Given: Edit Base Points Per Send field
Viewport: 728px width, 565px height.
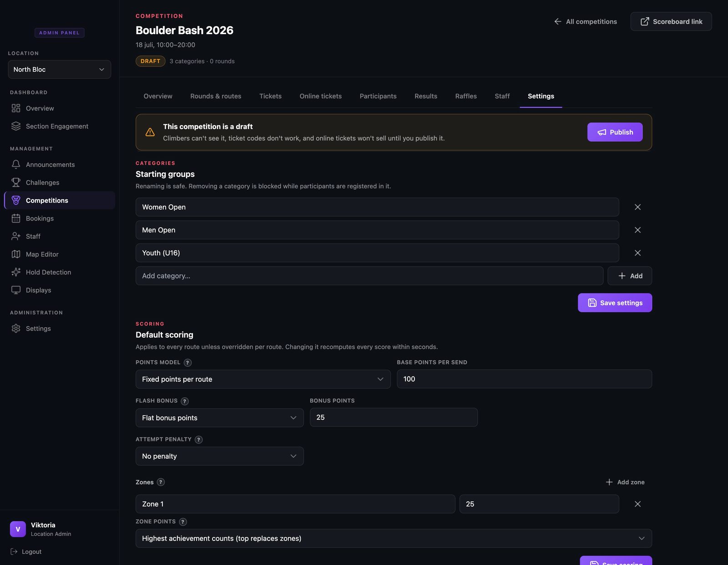Looking at the screenshot, I should tap(524, 379).
